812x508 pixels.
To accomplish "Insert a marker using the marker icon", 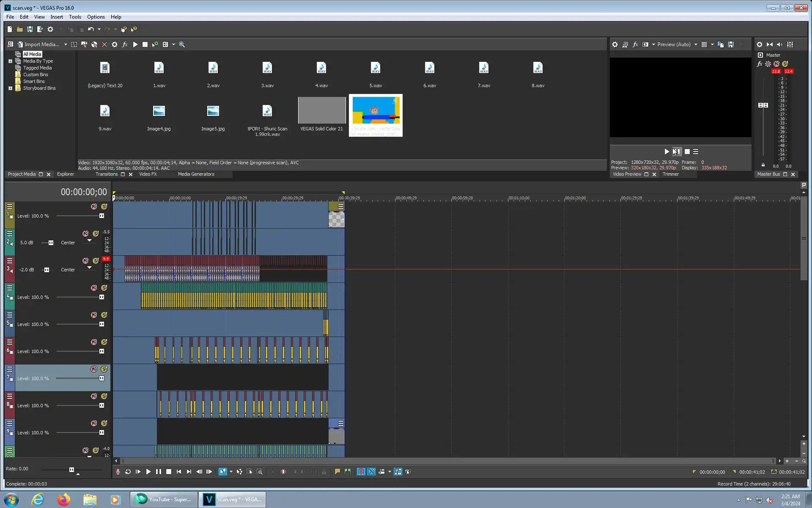I will pyautogui.click(x=337, y=472).
